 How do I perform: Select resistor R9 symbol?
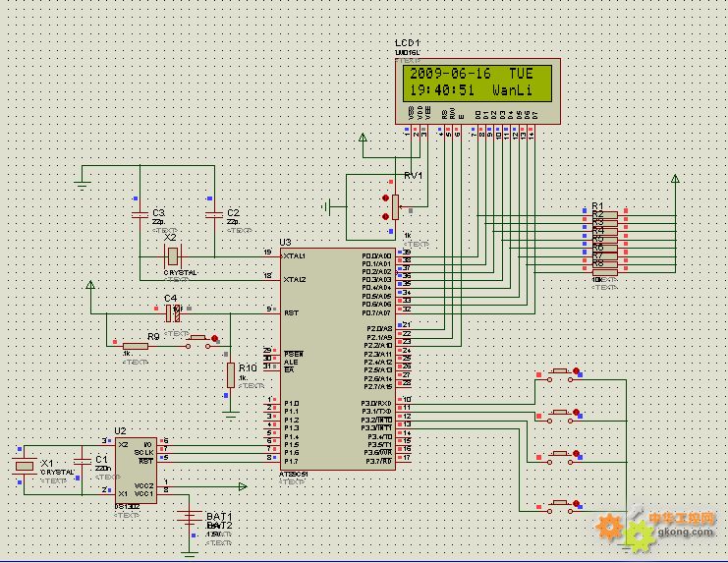136,346
